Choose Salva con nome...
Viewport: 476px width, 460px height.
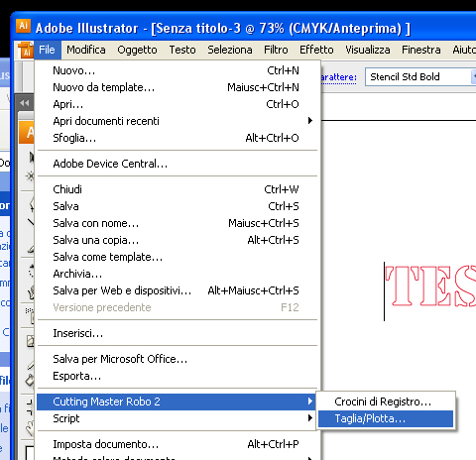[x=178, y=223]
